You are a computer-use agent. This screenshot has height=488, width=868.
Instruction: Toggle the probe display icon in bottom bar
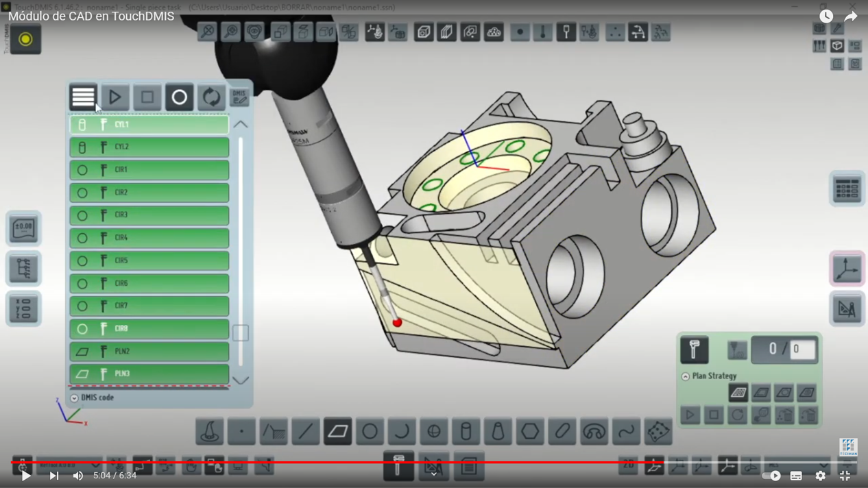coord(398,465)
